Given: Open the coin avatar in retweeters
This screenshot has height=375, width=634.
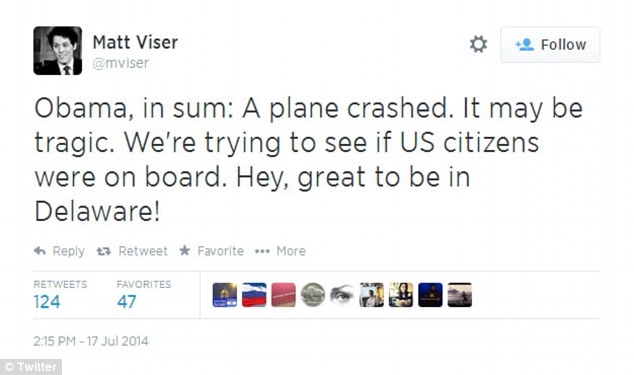Looking at the screenshot, I should (x=313, y=295).
